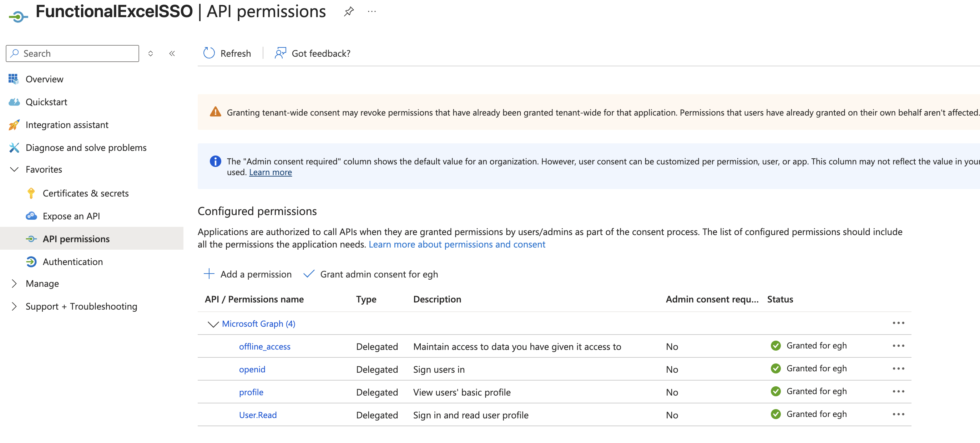This screenshot has height=443, width=980.
Task: Click the plus icon for Add a permission
Action: 209,274
